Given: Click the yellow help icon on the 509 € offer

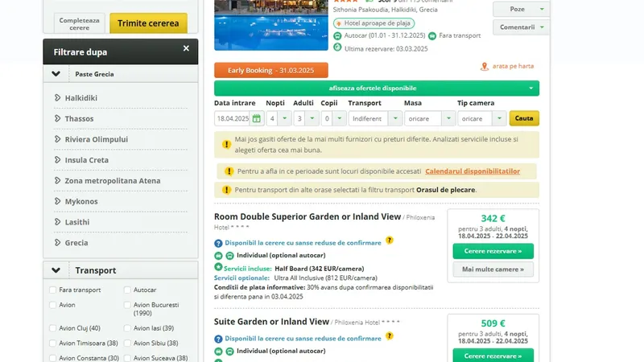Looking at the screenshot, I should (390, 336).
